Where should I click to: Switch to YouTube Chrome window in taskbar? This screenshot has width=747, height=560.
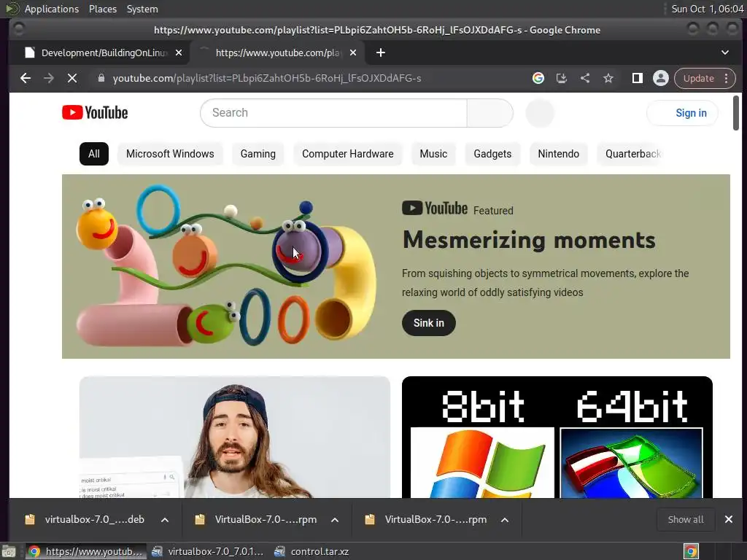[x=85, y=551]
